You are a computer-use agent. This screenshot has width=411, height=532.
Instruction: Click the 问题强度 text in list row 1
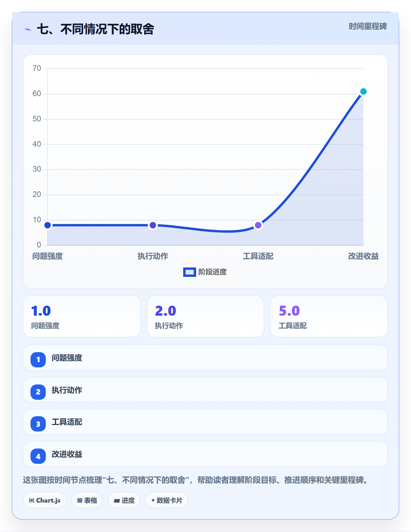pos(67,358)
